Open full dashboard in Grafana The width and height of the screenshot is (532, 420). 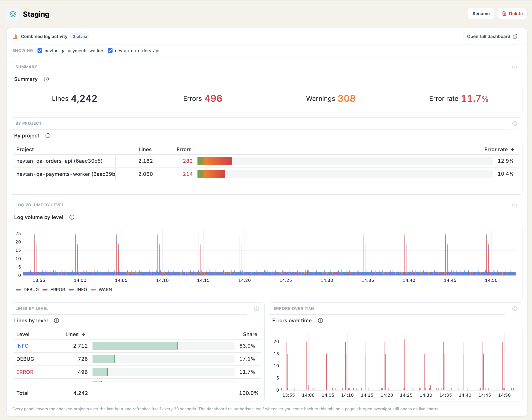point(492,36)
